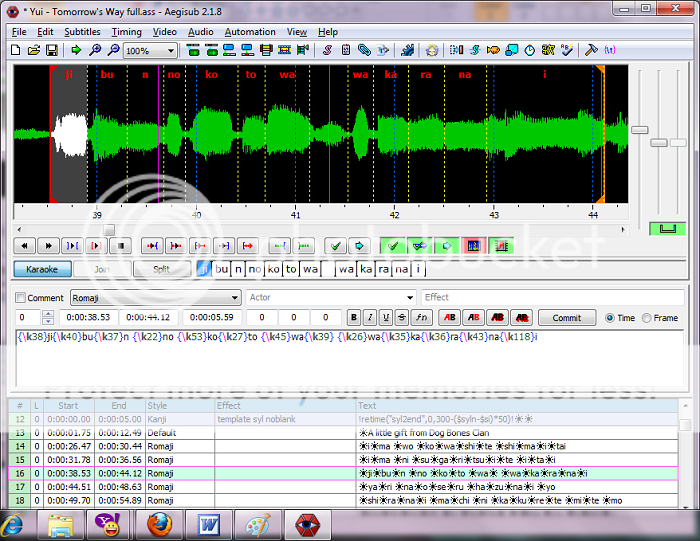Select the Time radio button
The width and height of the screenshot is (700, 541).
click(x=609, y=318)
